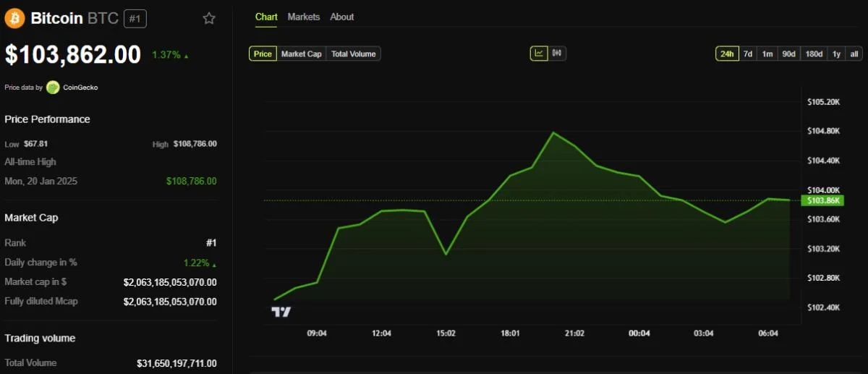Select the Total Volume chart metric
Viewport: 868px width, 374px height.
pos(353,54)
